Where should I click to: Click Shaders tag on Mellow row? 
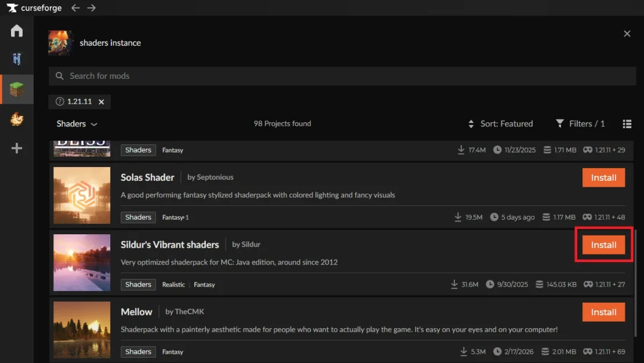click(138, 352)
